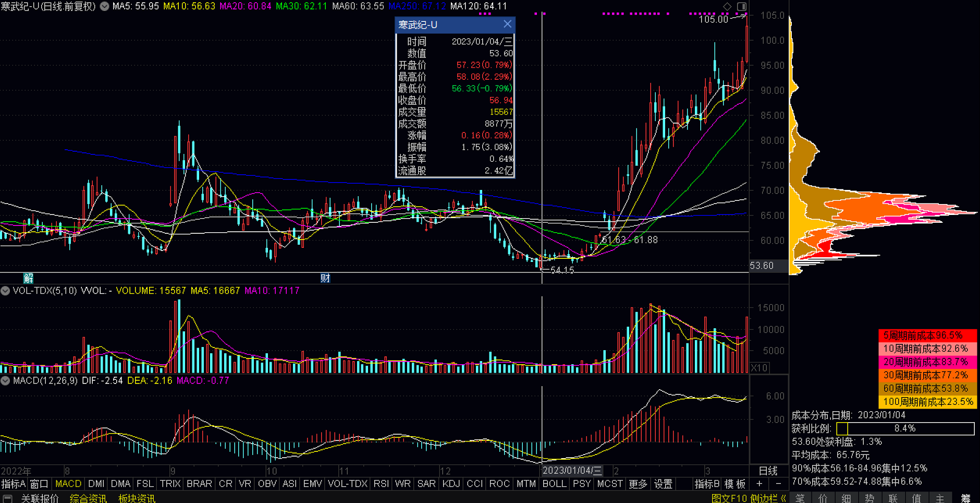The width and height of the screenshot is (980, 503).
Task: Switch to the PSY indicator
Action: click(582, 484)
